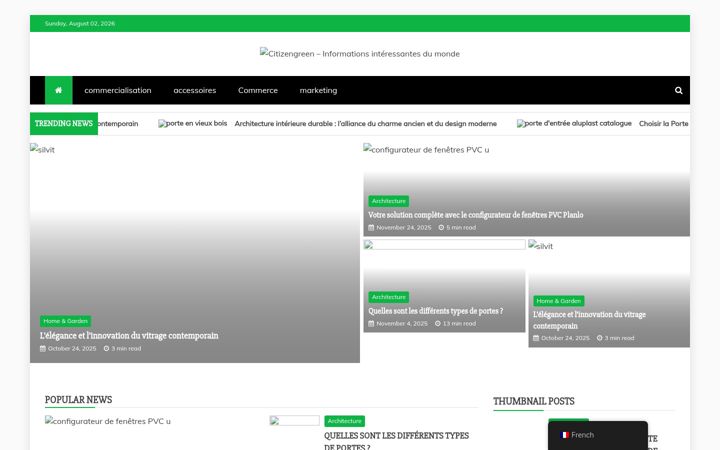Viewport: 720px width, 450px height.
Task: Click Architecture tag in Popular News
Action: tap(344, 421)
